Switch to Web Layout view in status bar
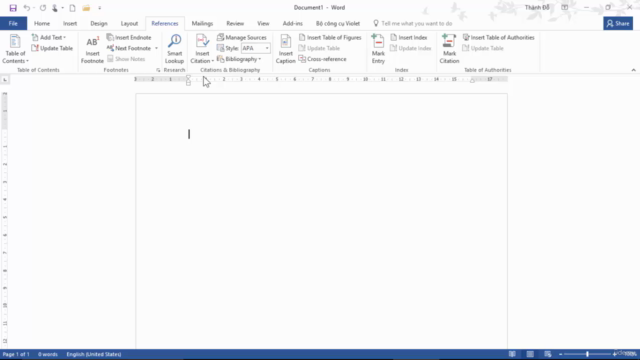The width and height of the screenshot is (640, 360). tap(548, 354)
